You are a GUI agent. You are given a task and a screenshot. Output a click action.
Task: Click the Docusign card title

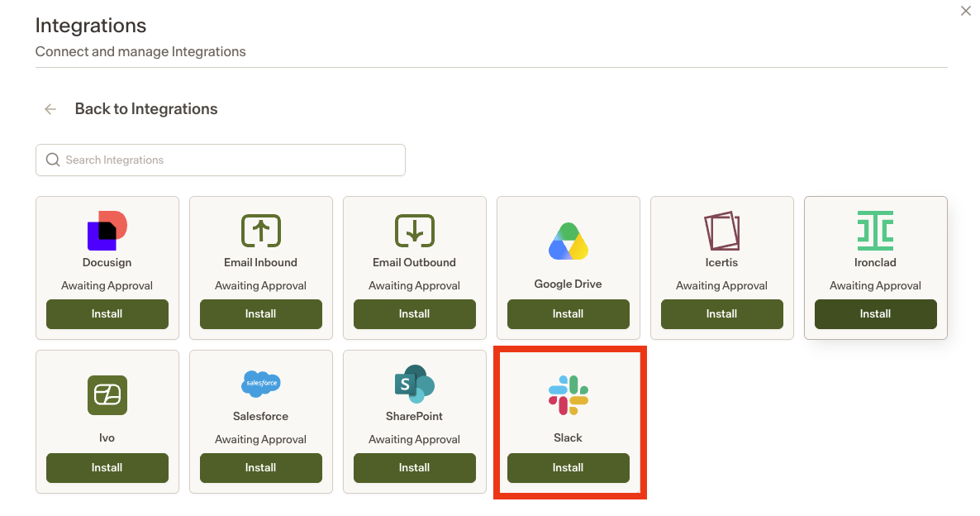point(107,263)
